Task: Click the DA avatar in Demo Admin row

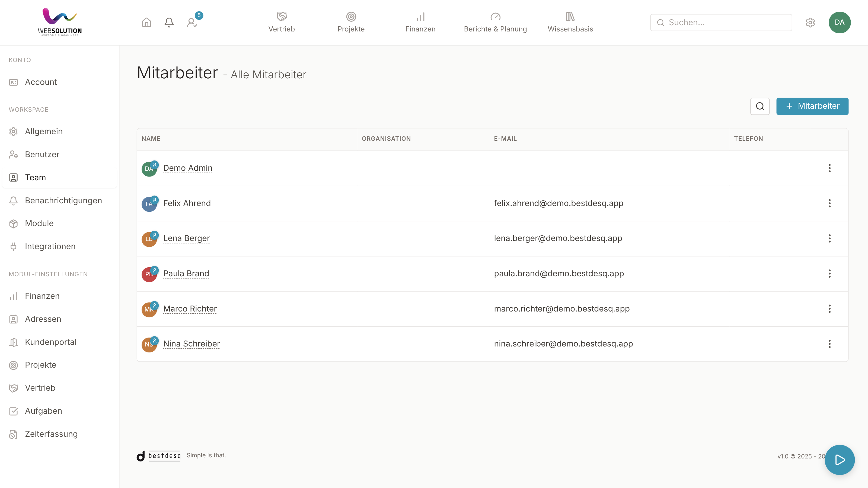Action: click(149, 169)
